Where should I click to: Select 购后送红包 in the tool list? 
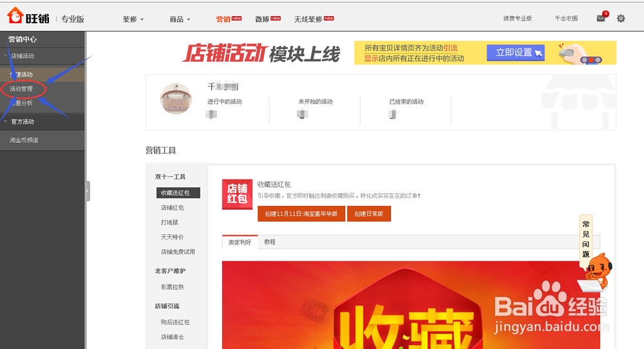coord(175,323)
